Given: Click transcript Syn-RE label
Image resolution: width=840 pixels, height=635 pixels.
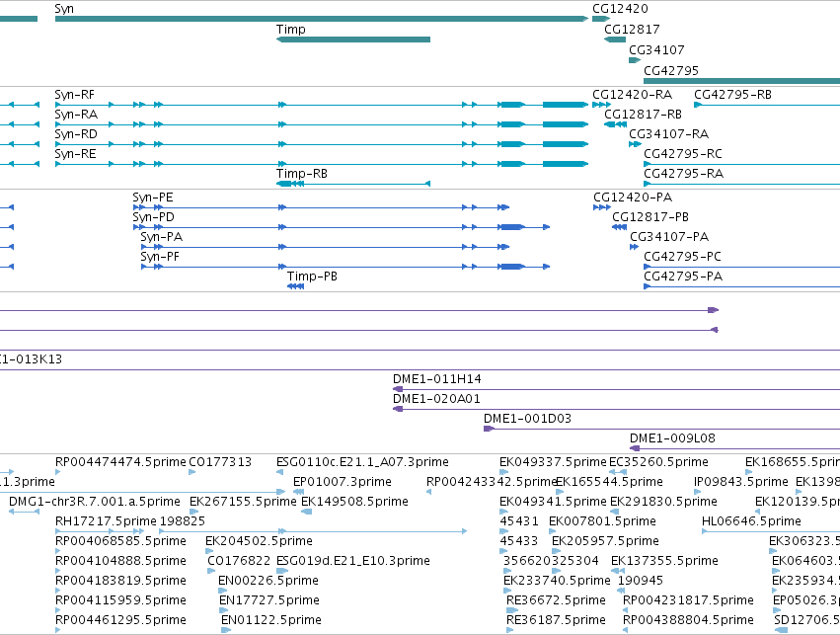Looking at the screenshot, I should [76, 154].
